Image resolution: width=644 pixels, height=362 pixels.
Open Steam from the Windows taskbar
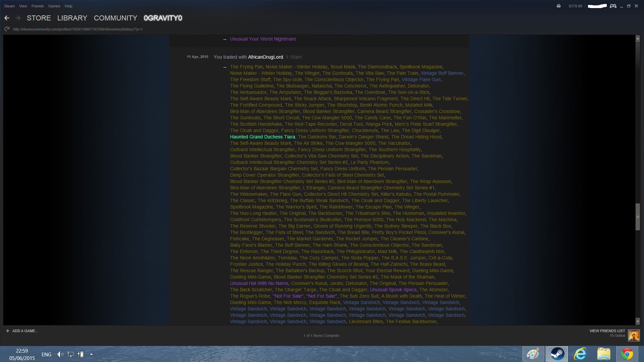pos(557,354)
